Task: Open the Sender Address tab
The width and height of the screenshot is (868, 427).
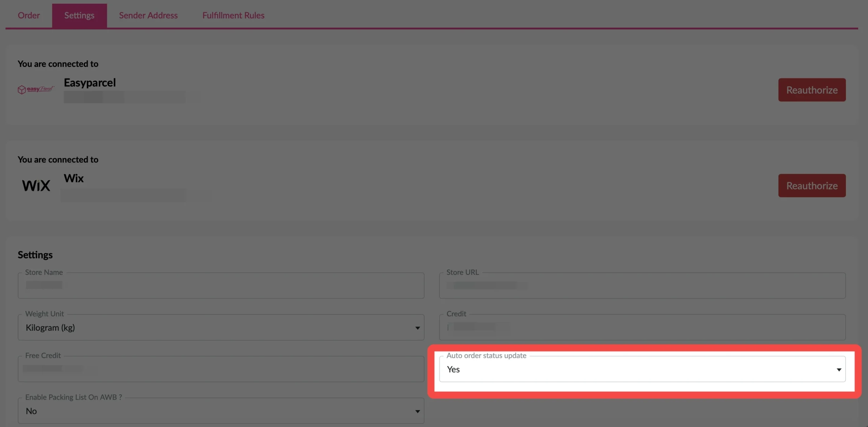Action: click(148, 15)
